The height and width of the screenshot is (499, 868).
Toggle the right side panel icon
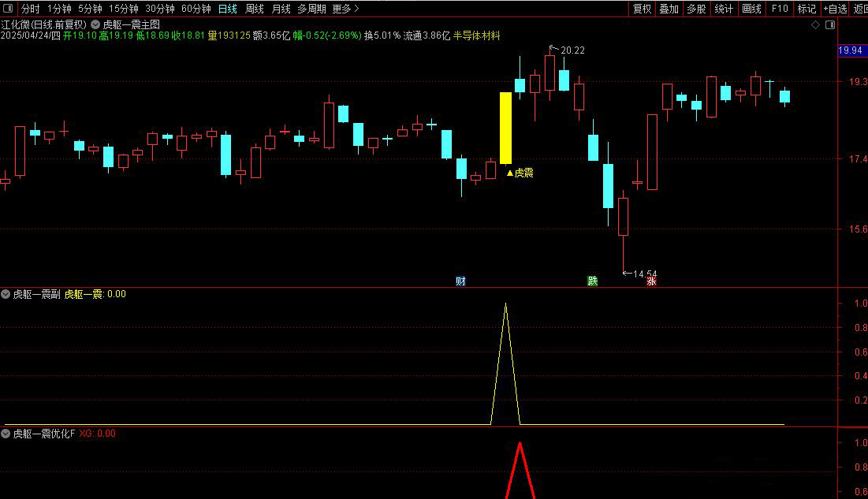(x=830, y=25)
